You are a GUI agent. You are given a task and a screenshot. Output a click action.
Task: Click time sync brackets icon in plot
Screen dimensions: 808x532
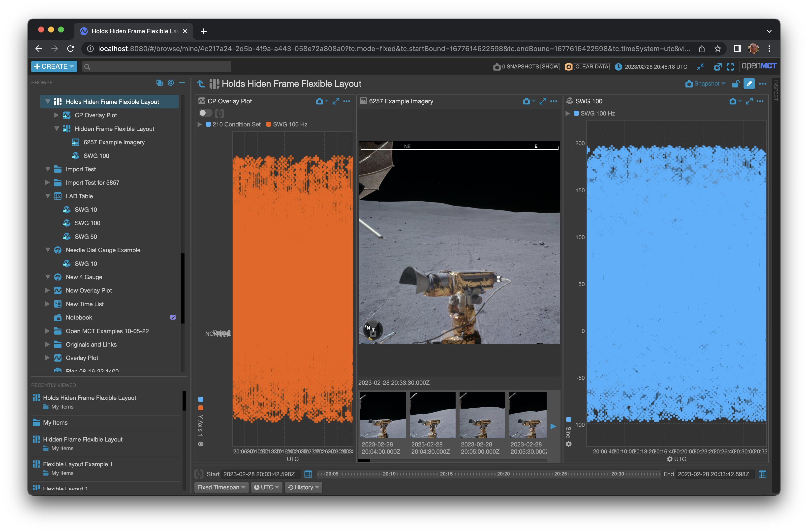click(x=219, y=113)
